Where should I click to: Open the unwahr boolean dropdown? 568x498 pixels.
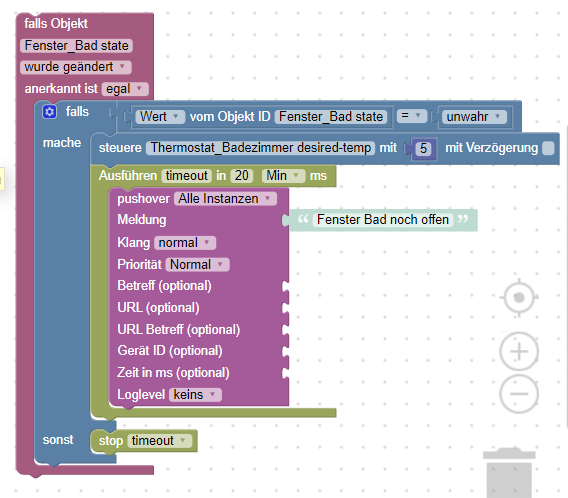click(x=474, y=117)
